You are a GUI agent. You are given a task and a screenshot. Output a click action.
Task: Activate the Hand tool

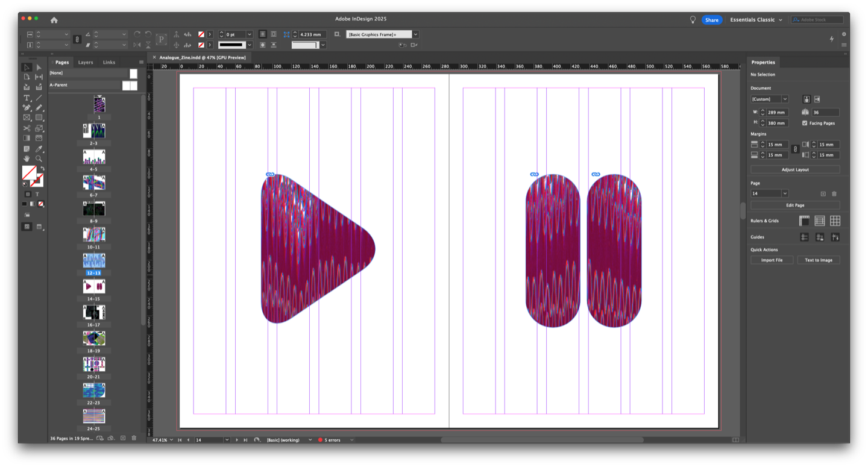coord(27,159)
